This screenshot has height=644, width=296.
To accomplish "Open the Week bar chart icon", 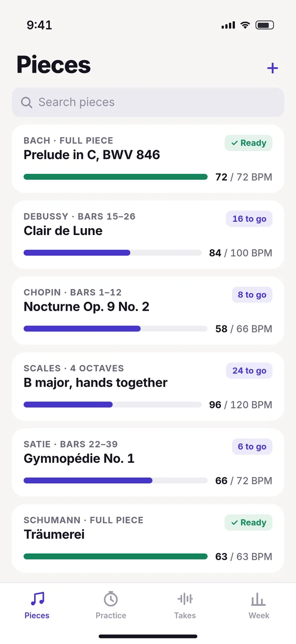I will coord(259,599).
